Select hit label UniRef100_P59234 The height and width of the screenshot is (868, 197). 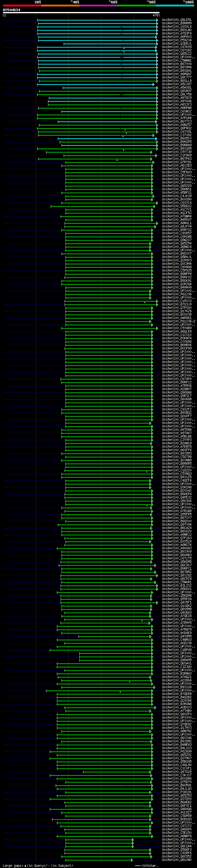click(x=176, y=40)
